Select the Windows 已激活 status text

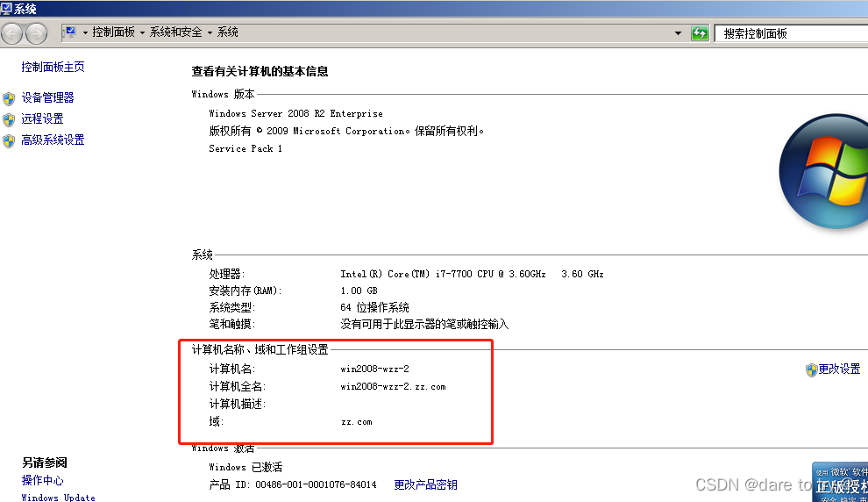pos(245,467)
